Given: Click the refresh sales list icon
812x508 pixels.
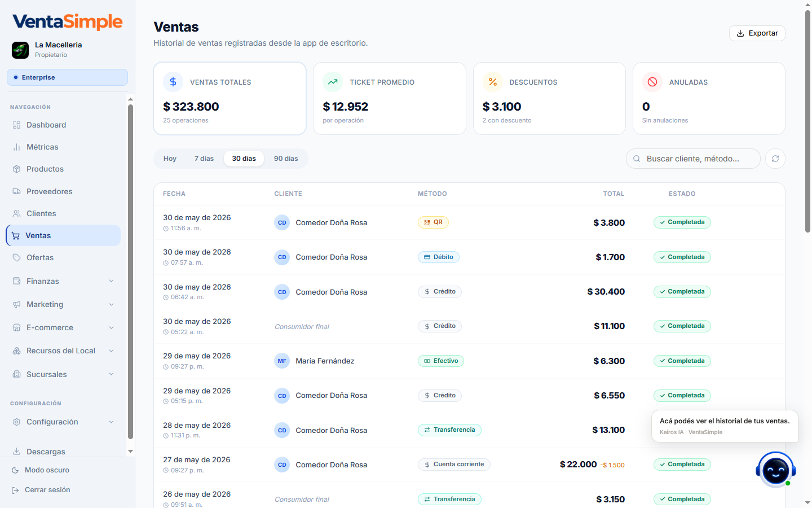Looking at the screenshot, I should (775, 159).
